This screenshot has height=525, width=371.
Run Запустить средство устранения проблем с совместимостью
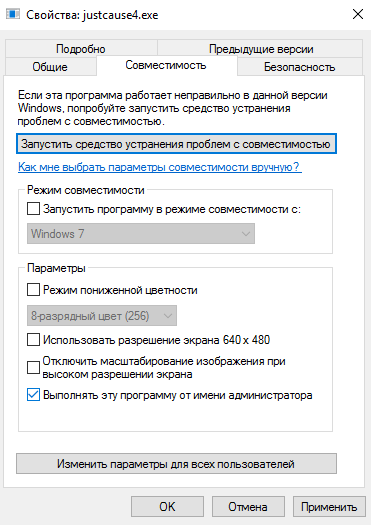click(x=176, y=144)
